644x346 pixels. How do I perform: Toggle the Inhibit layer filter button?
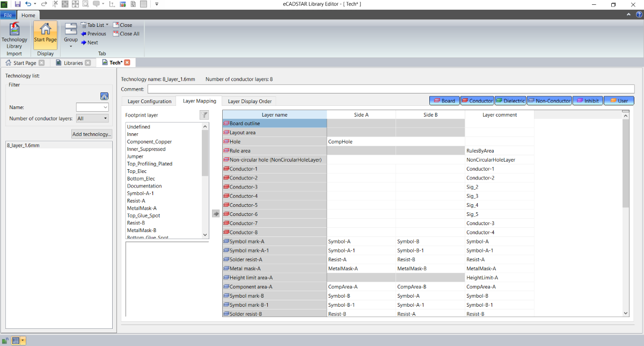pyautogui.click(x=588, y=100)
